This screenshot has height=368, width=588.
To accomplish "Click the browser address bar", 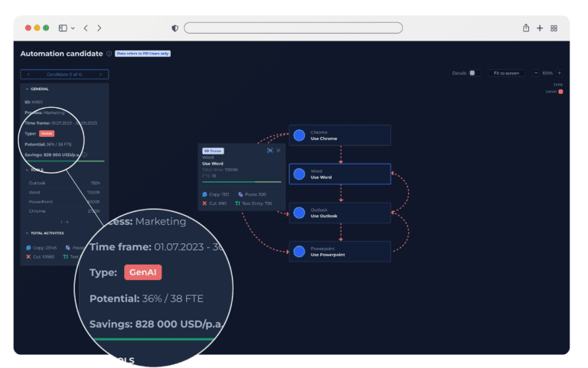I will pyautogui.click(x=293, y=28).
